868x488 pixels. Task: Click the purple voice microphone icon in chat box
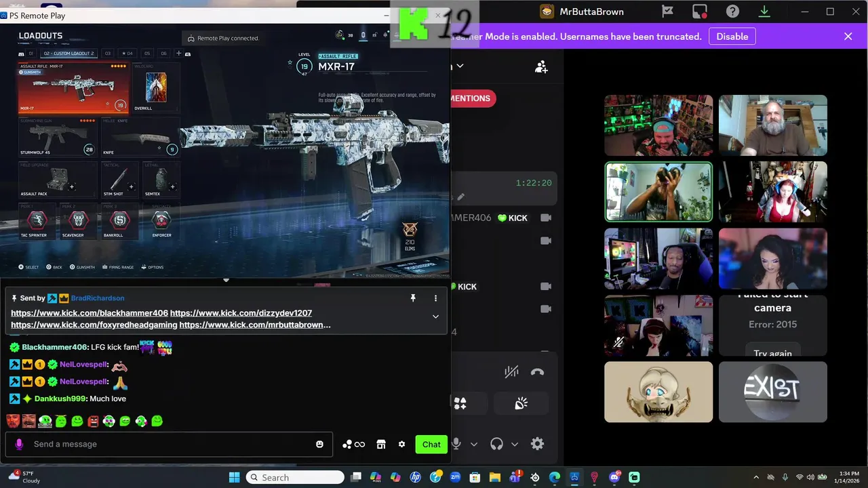pos(19,444)
